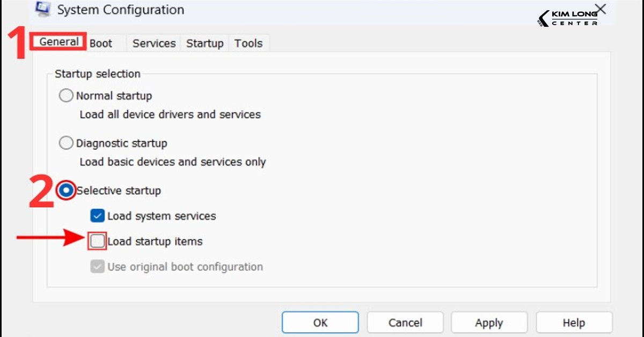Go to the Services tab
644x337 pixels.
tap(154, 43)
